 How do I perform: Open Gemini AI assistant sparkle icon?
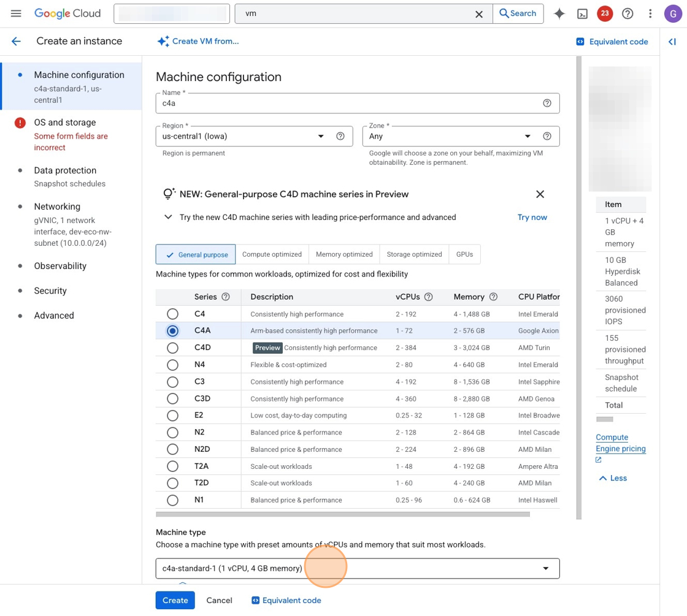(x=559, y=13)
